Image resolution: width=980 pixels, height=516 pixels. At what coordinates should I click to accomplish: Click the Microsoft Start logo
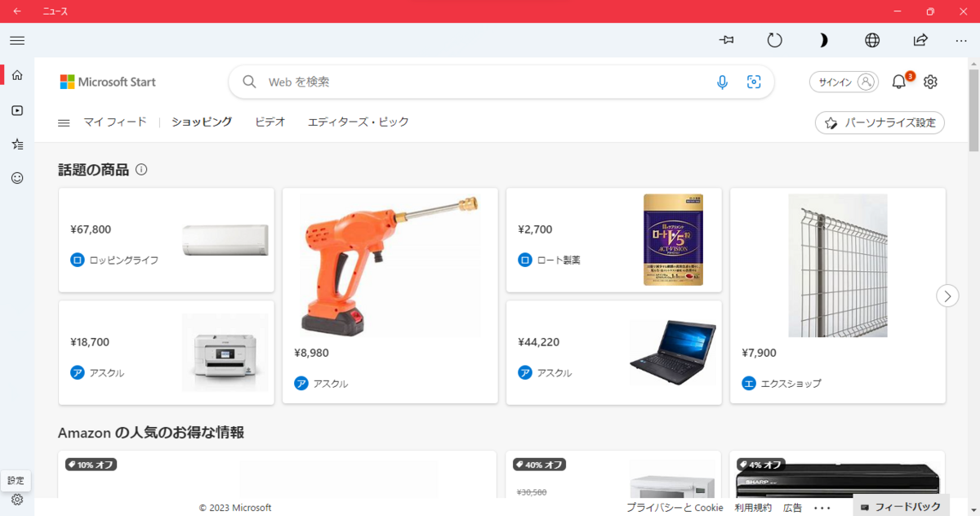[x=108, y=82]
